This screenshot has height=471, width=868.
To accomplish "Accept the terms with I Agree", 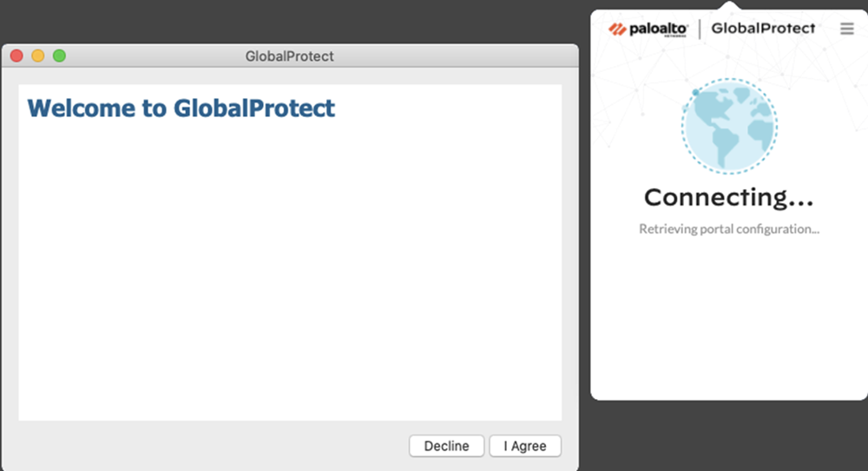I will [x=525, y=446].
